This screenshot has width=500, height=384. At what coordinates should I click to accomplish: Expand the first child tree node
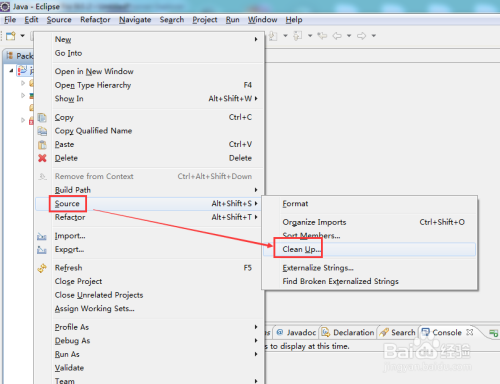point(23,83)
